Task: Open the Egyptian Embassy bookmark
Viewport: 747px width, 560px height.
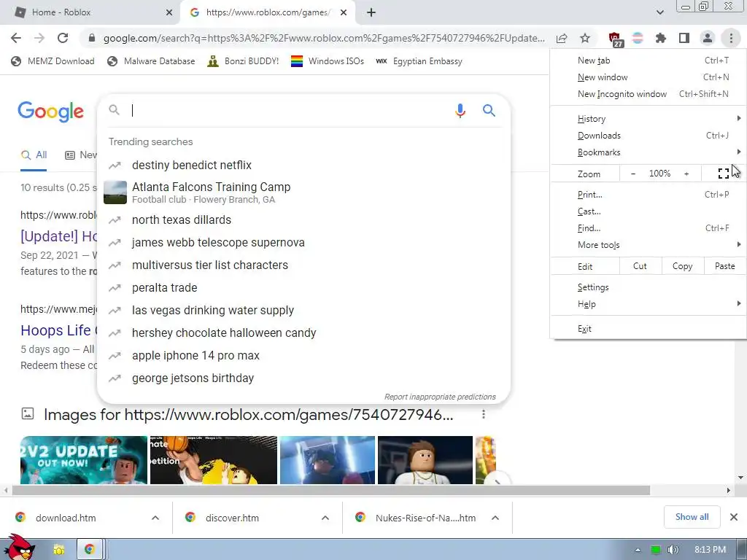Action: [419, 61]
